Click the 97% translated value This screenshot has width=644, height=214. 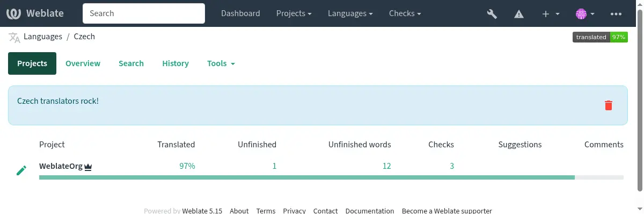coord(187,166)
